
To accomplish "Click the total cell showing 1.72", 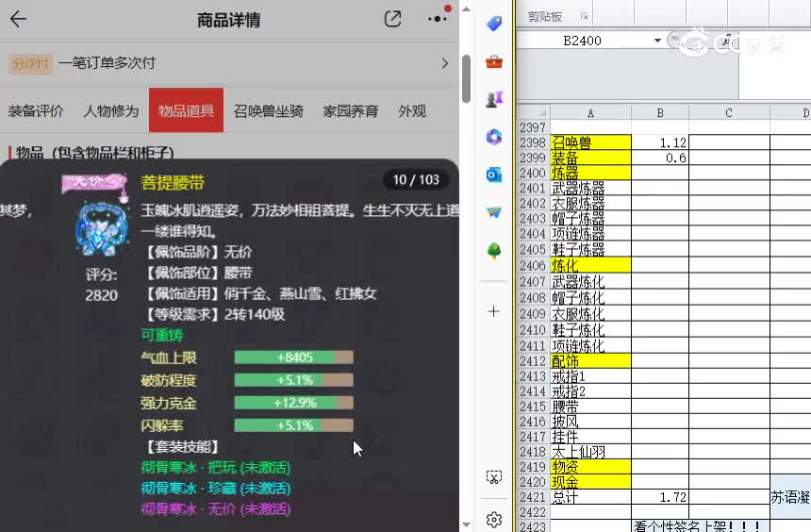I will (x=660, y=497).
